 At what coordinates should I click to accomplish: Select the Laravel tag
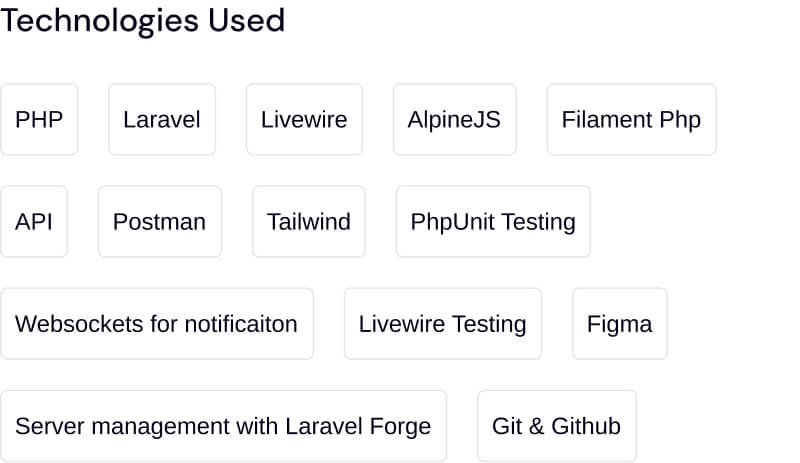162,120
